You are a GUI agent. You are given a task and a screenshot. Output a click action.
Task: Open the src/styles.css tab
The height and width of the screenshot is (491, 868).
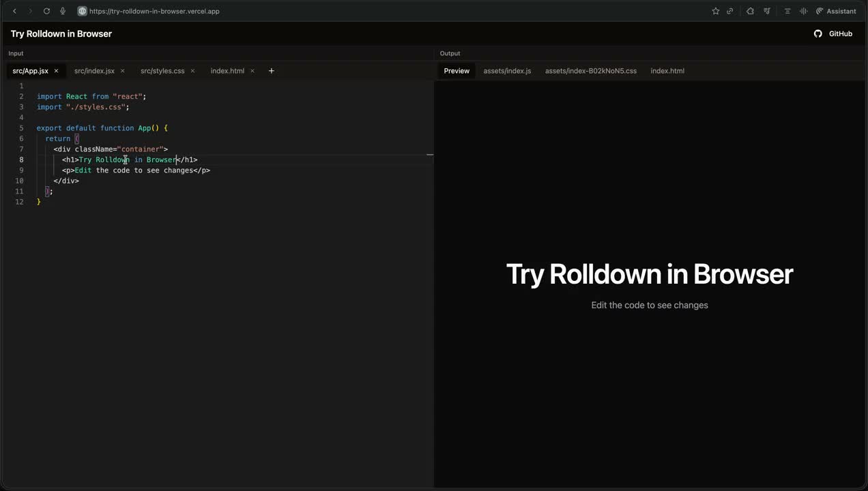coord(162,71)
